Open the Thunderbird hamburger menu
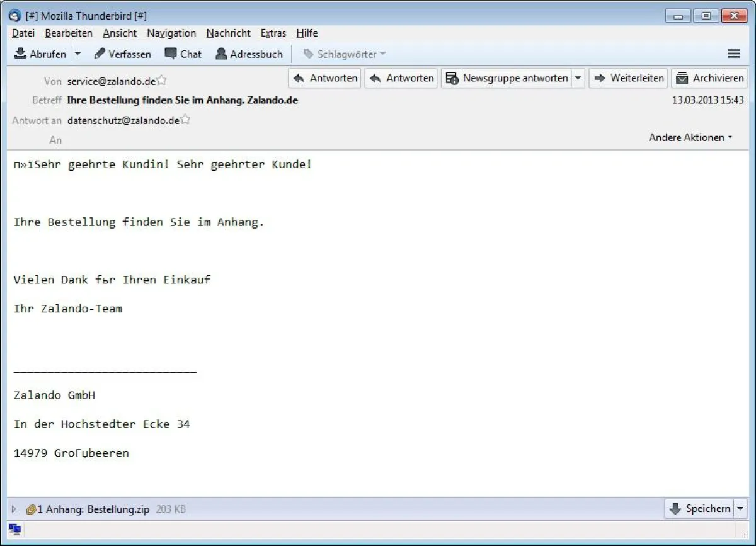756x546 pixels. 733,54
